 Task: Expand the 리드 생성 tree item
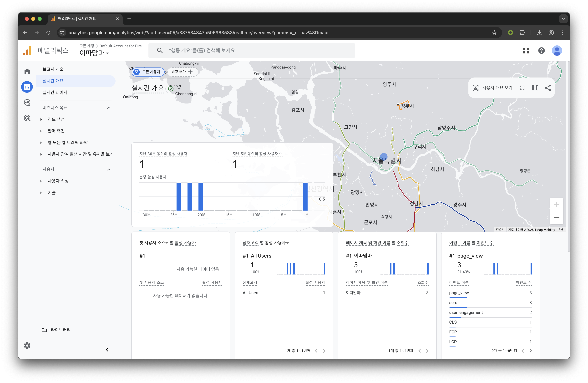click(x=41, y=119)
